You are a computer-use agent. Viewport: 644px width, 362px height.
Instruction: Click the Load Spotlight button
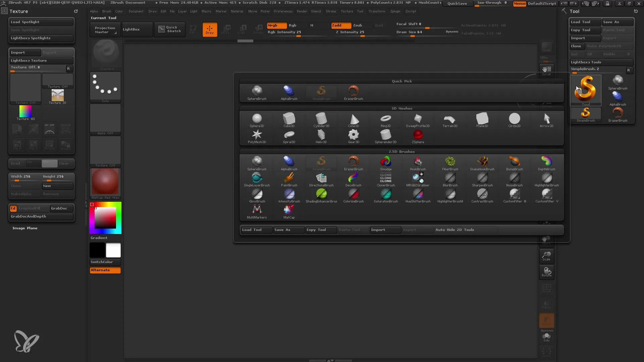point(41,22)
